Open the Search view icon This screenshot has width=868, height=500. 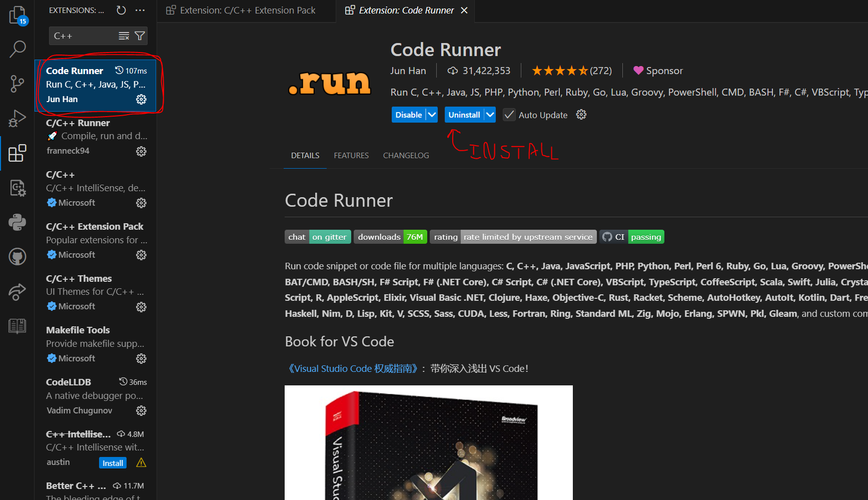(17, 49)
